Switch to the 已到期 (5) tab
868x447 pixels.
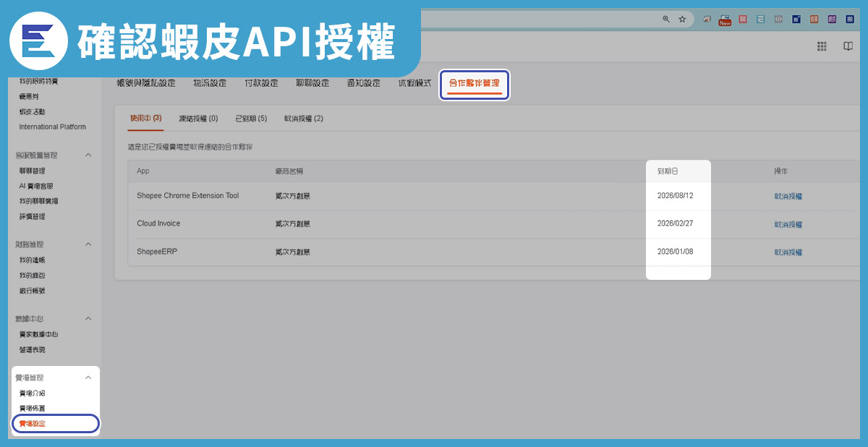[251, 119]
